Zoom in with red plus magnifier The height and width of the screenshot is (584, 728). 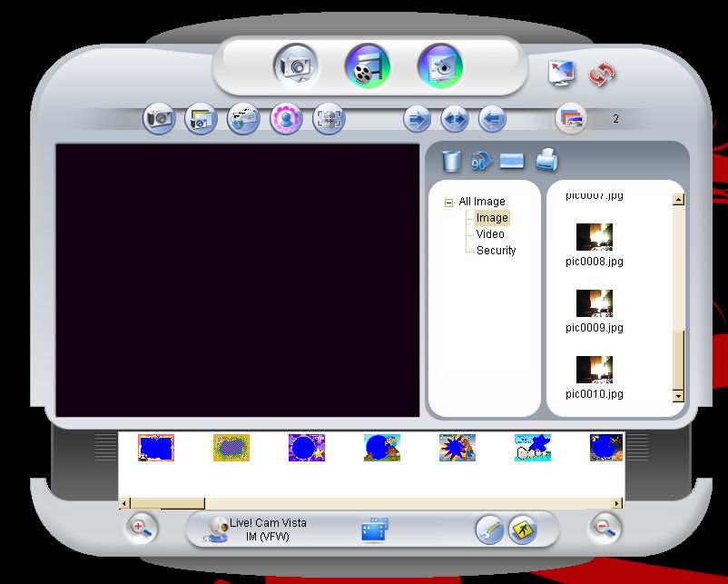click(x=142, y=529)
